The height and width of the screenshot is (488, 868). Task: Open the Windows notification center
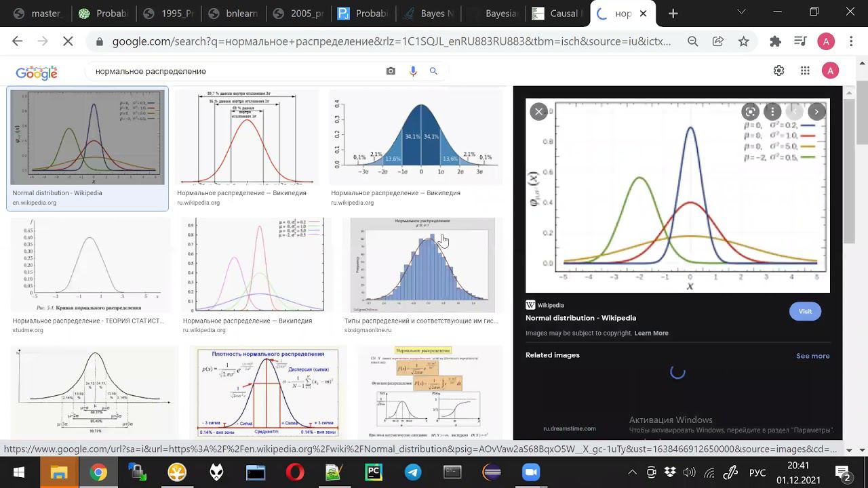[843, 472]
